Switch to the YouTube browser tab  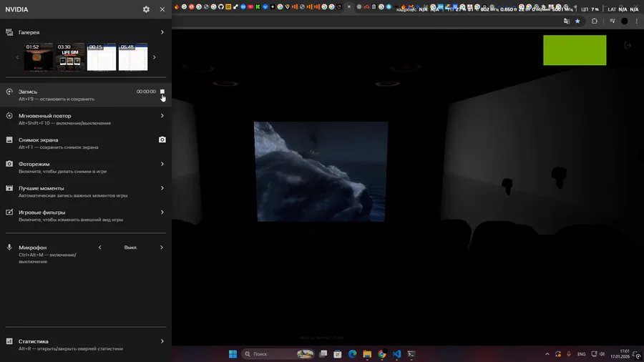coord(250,6)
